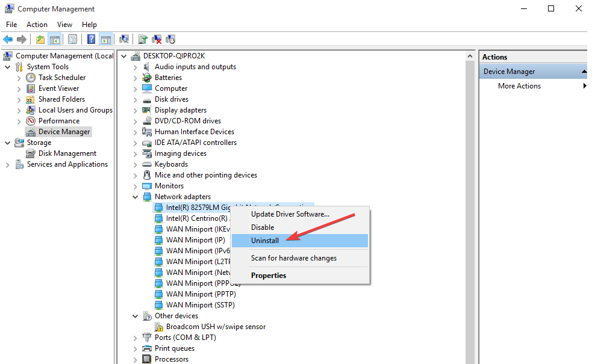Click More Actions in the Actions pane
This screenshot has width=595, height=364.
pyautogui.click(x=519, y=86)
